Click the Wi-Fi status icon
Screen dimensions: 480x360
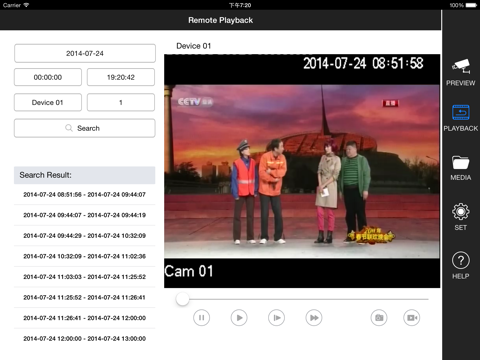[x=26, y=5]
